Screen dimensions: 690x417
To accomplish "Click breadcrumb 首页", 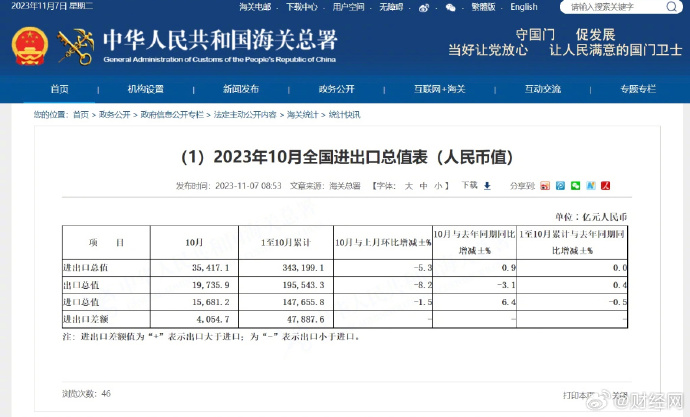I will (x=81, y=115).
